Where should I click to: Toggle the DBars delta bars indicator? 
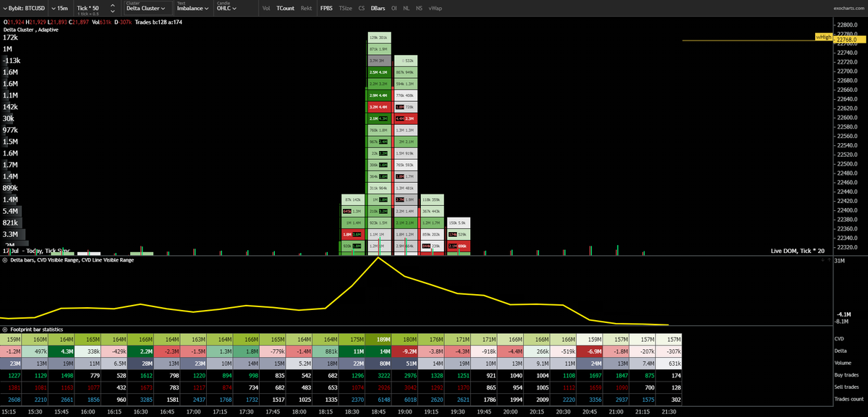click(378, 8)
